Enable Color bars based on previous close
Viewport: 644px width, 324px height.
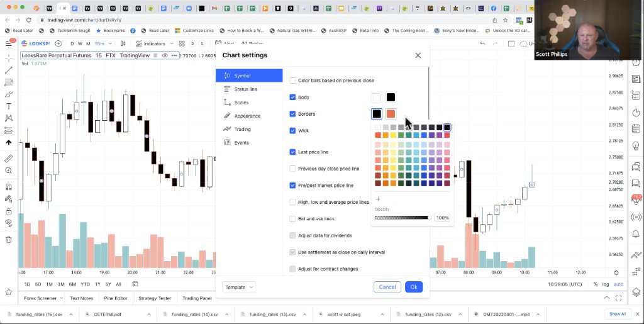292,81
